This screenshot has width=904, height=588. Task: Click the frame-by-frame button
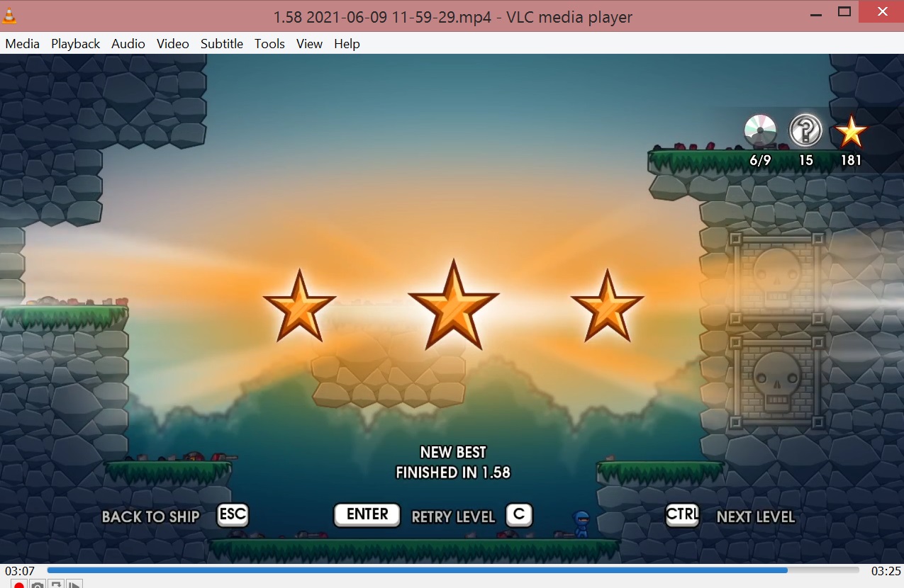pyautogui.click(x=74, y=584)
